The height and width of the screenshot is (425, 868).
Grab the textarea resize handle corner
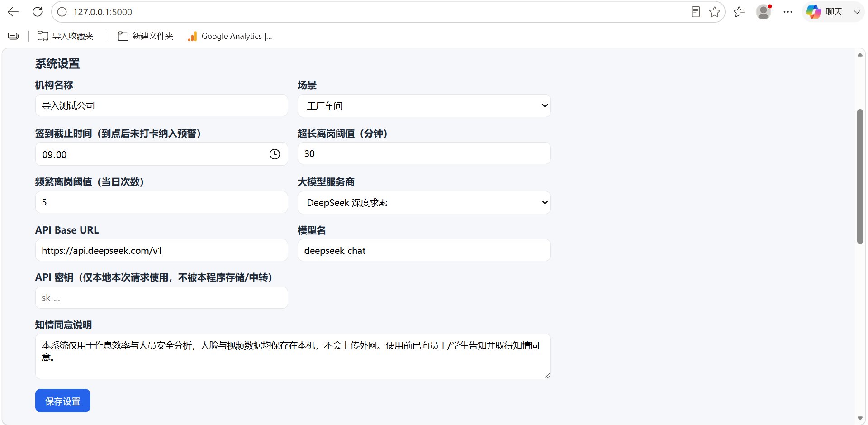547,375
